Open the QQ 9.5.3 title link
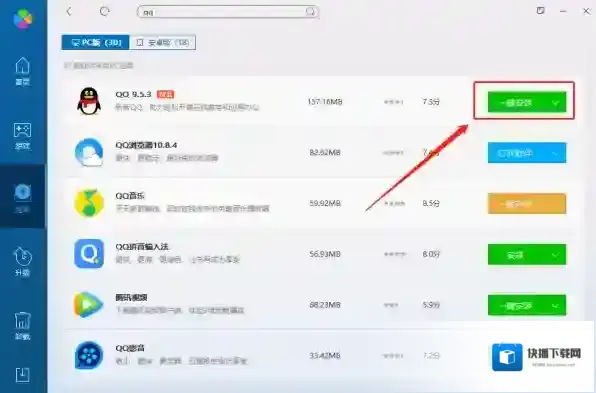Image resolution: width=596 pixels, height=393 pixels. [133, 94]
